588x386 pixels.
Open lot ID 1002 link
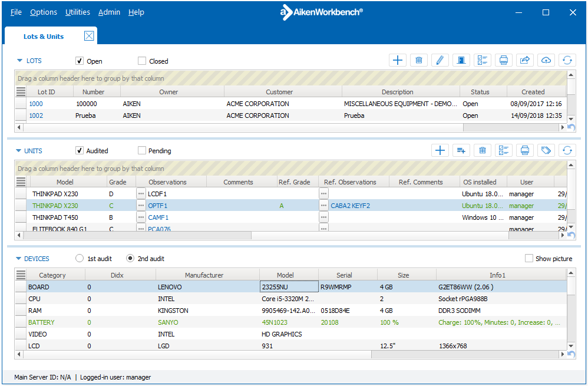36,116
